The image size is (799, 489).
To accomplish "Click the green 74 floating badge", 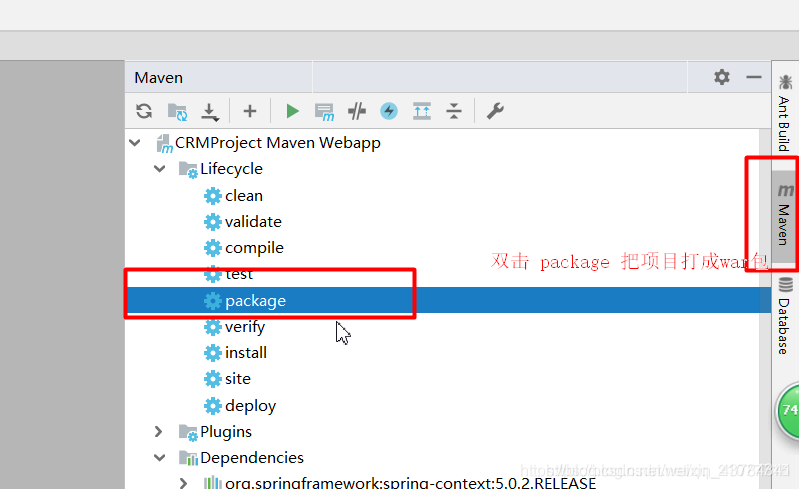I will tap(788, 410).
